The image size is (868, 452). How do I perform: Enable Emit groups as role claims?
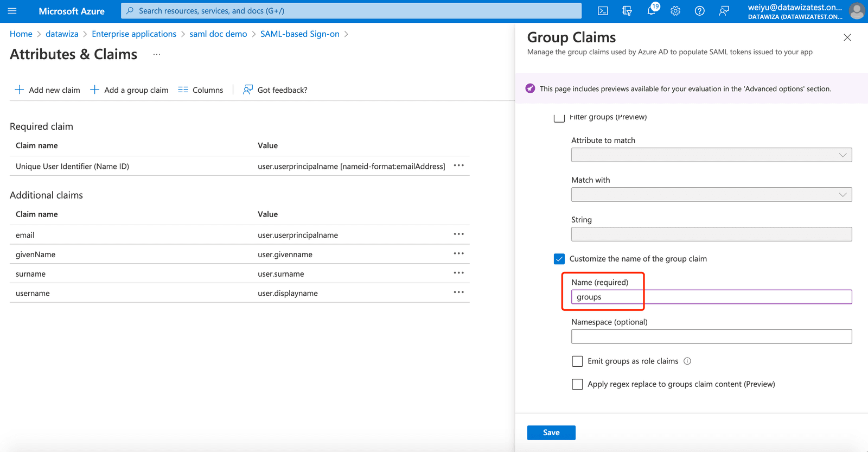577,361
